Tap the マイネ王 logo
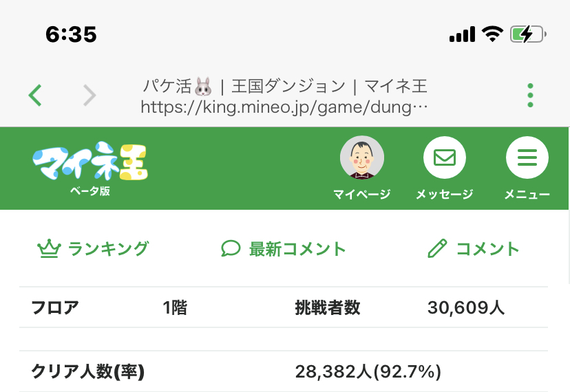This screenshot has height=392, width=570. coord(90,162)
